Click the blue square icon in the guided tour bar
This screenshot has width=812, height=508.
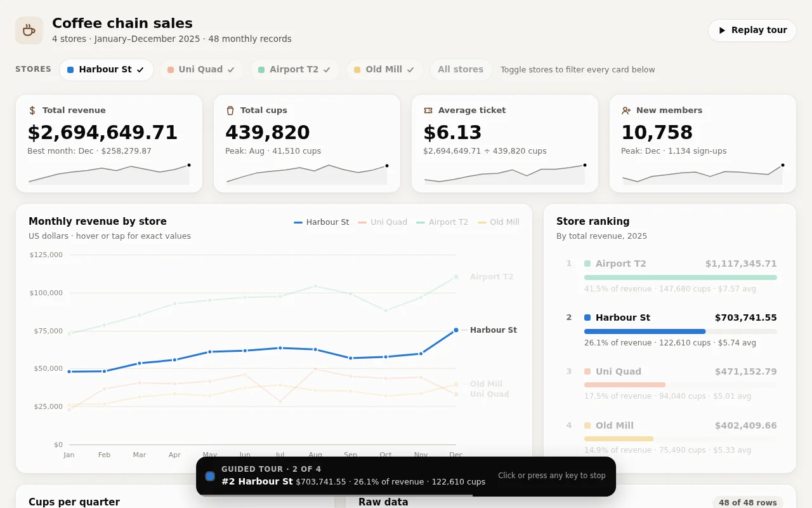(210, 476)
